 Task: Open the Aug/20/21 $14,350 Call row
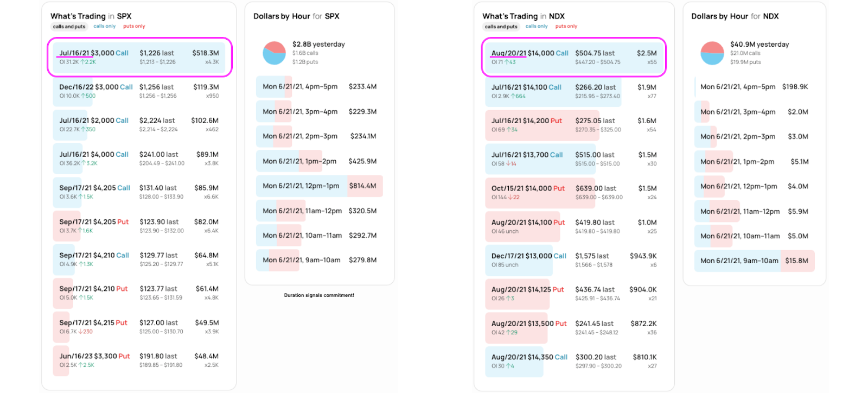point(573,361)
